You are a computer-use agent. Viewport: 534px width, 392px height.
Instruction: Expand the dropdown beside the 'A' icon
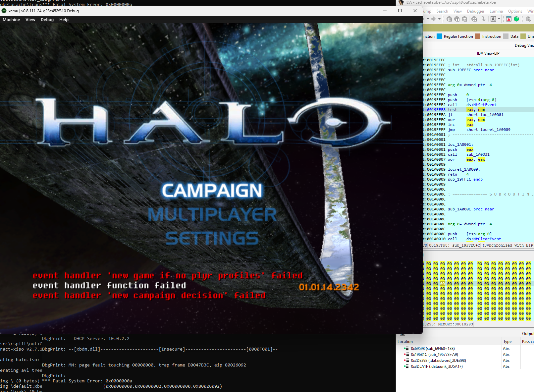tap(499, 19)
